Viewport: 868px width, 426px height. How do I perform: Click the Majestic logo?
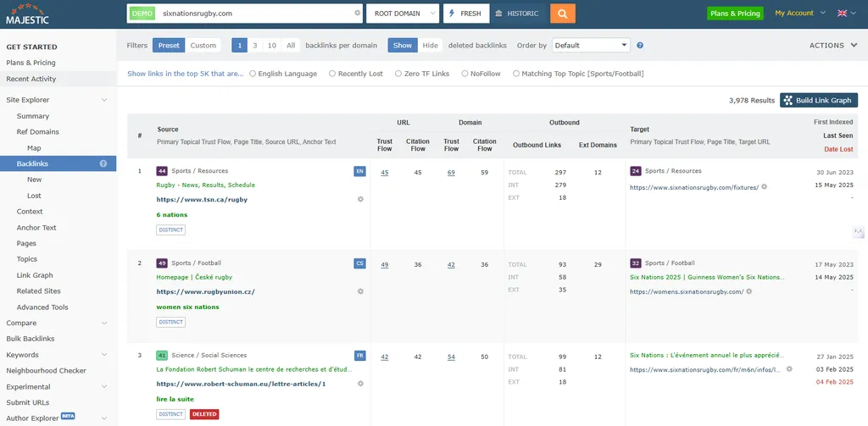click(28, 14)
